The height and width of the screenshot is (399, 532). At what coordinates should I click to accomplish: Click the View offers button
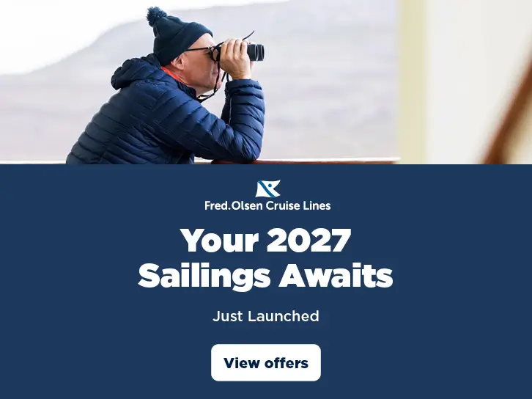tap(266, 362)
